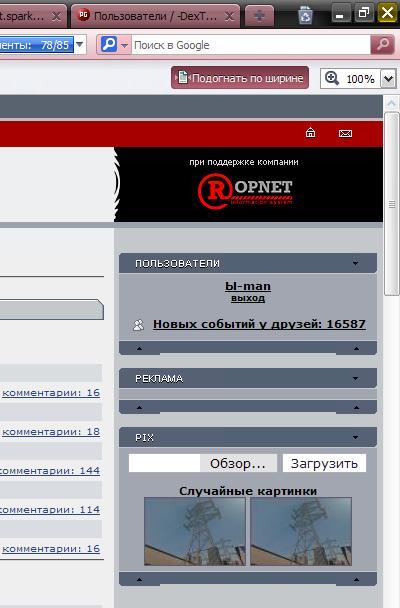The width and height of the screenshot is (400, 608).
Task: Click the Обзор... browse button
Action: (x=238, y=463)
